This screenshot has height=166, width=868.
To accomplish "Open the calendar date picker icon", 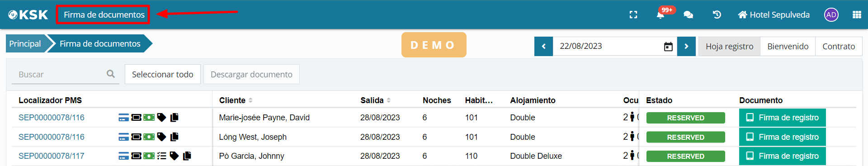I will click(x=668, y=47).
